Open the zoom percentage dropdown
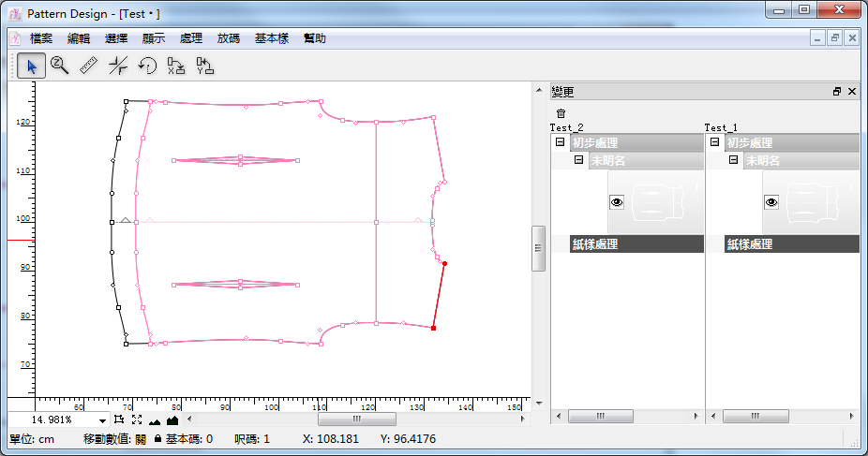 click(102, 421)
